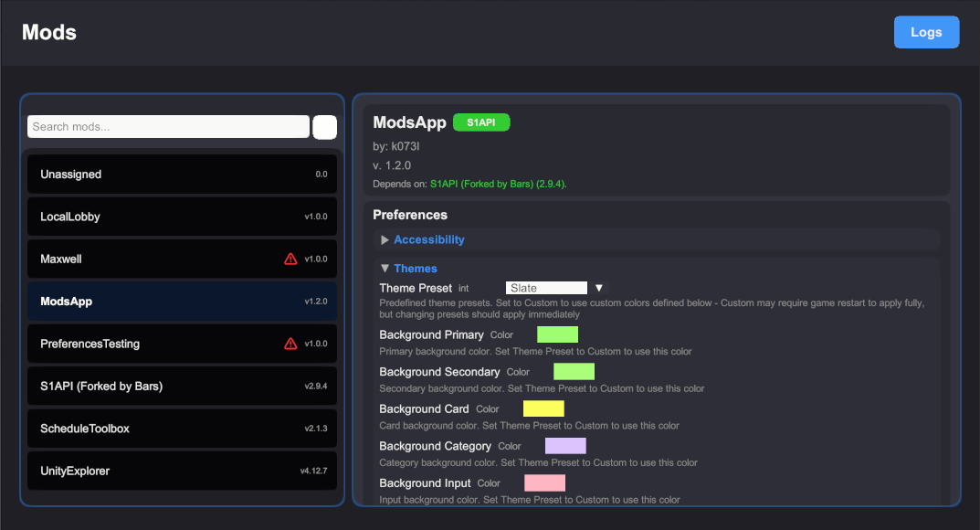The image size is (980, 530).
Task: Click the Background Primary color swatch
Action: 557,334
